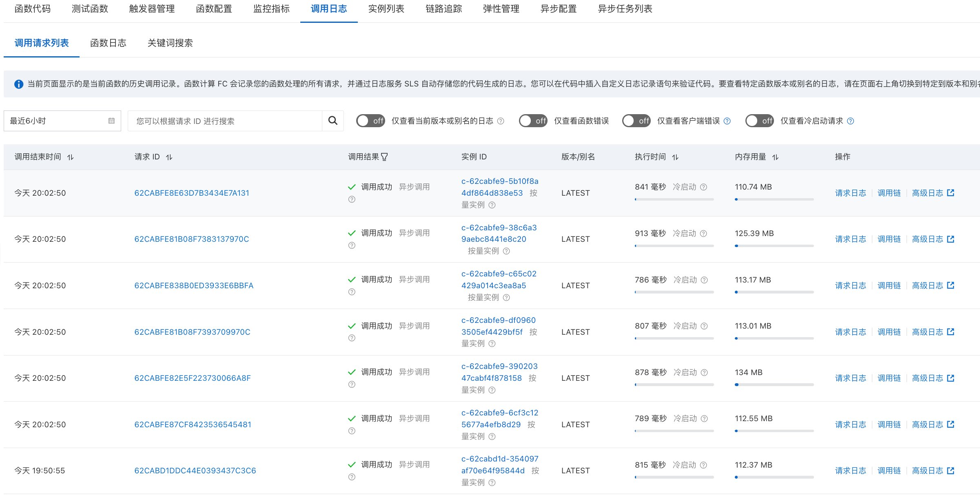980x499 pixels.
Task: Click the search magnifier icon
Action: click(333, 121)
